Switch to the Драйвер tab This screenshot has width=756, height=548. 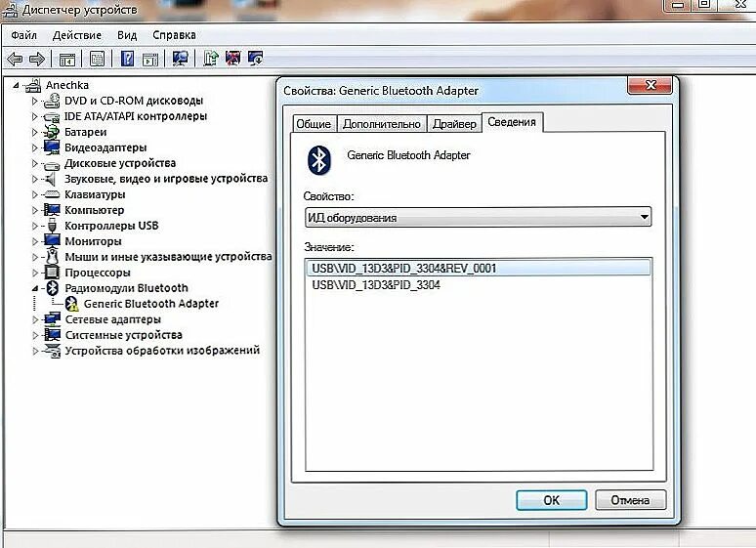click(x=454, y=124)
